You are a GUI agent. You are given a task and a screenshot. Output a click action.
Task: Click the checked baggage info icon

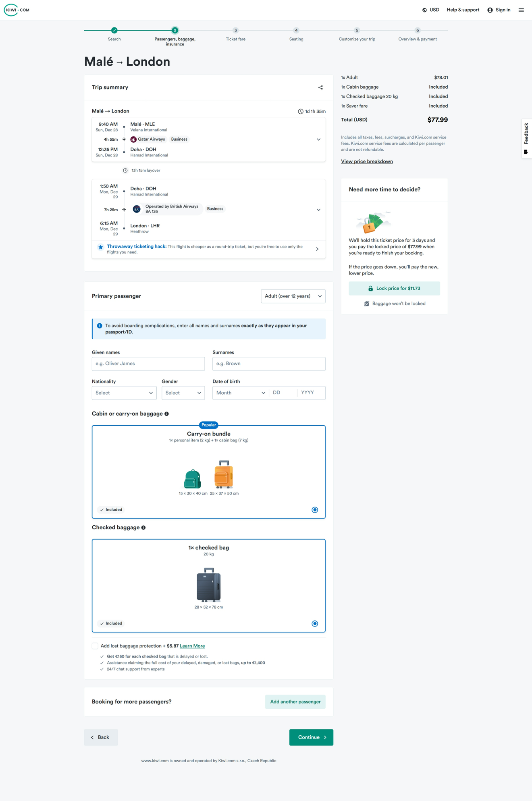click(143, 528)
